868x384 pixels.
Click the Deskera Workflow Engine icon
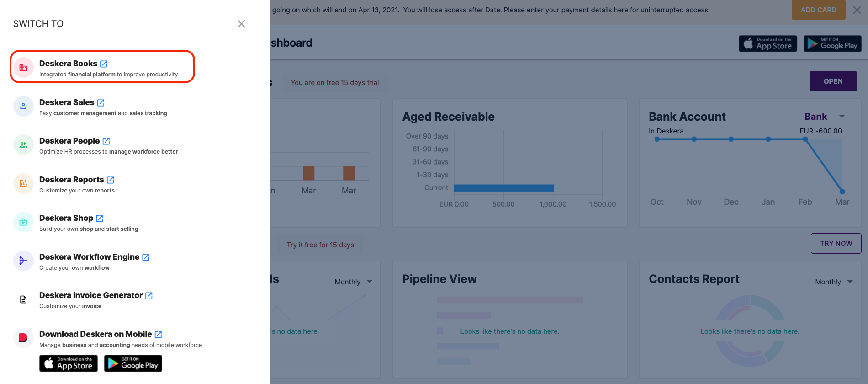[23, 261]
